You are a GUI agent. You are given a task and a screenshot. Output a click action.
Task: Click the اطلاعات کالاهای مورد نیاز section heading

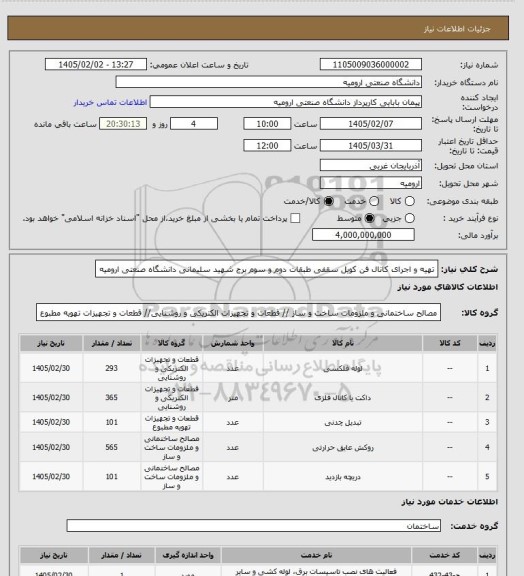pos(448,287)
